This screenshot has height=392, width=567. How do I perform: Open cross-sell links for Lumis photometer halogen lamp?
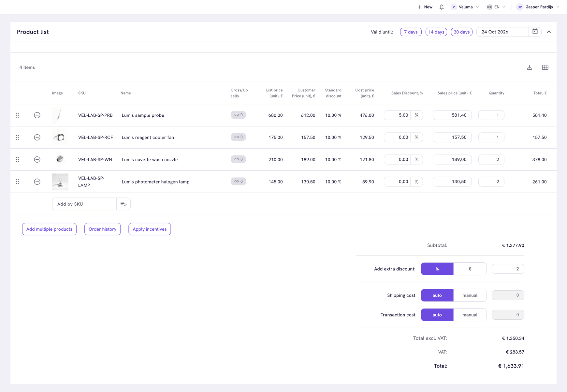point(238,181)
